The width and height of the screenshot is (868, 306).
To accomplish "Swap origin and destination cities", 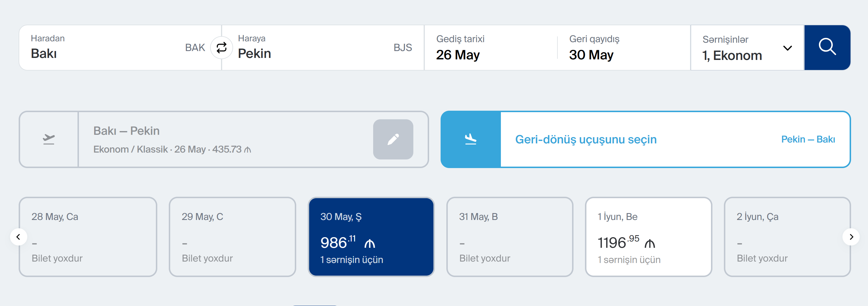I will coord(221,48).
